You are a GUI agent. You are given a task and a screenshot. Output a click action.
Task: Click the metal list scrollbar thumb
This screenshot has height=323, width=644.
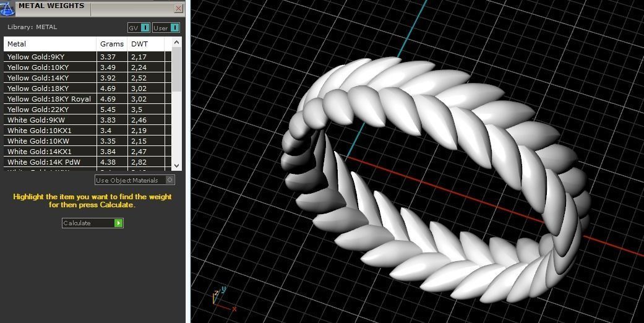point(176,69)
